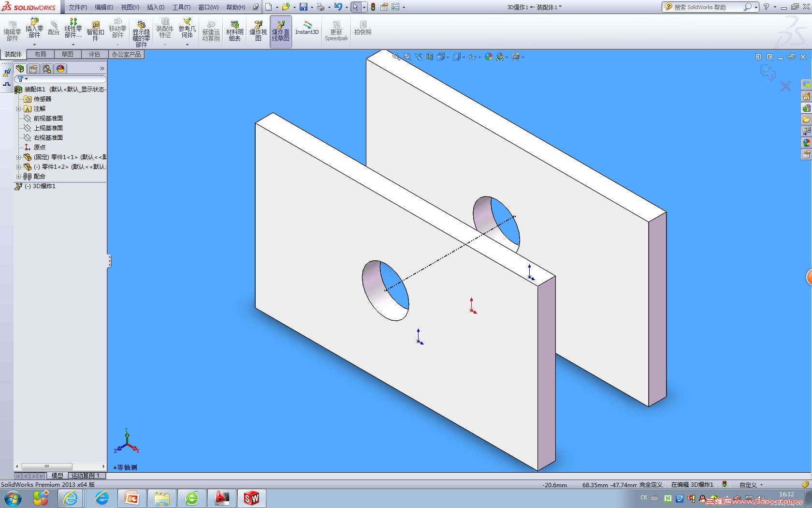Click the Open file folder icon
Screen dimensions: 812x508
tap(286, 7)
